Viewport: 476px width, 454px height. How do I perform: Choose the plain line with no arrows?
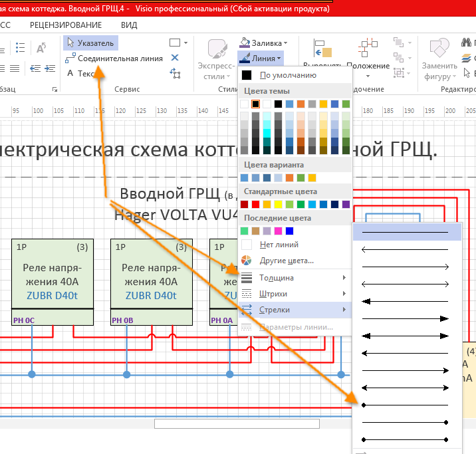coord(406,231)
